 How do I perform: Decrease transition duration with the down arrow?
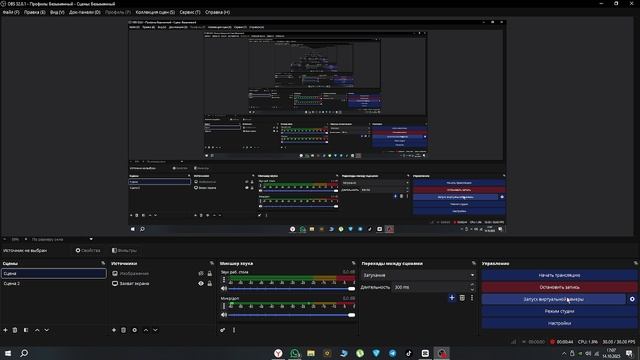click(x=473, y=289)
